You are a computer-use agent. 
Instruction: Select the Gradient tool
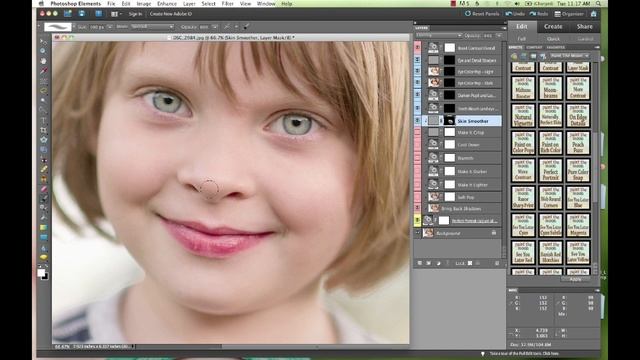click(x=43, y=227)
